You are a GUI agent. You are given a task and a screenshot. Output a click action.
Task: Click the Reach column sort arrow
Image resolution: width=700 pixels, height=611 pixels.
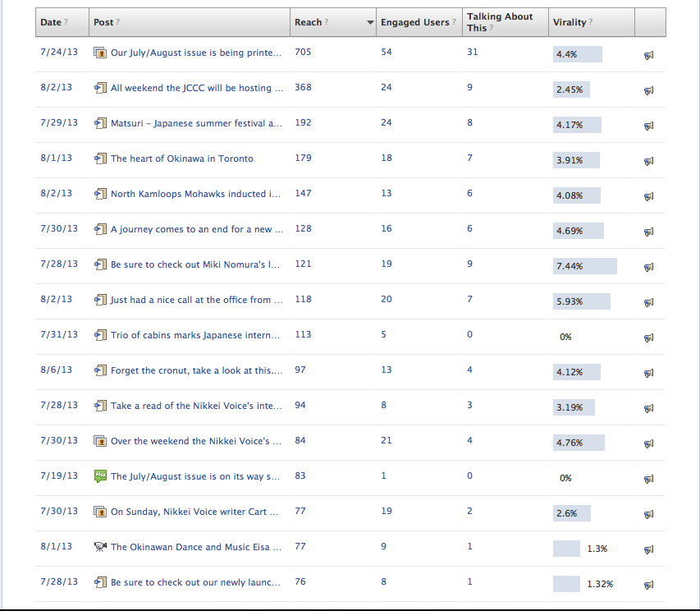[370, 22]
